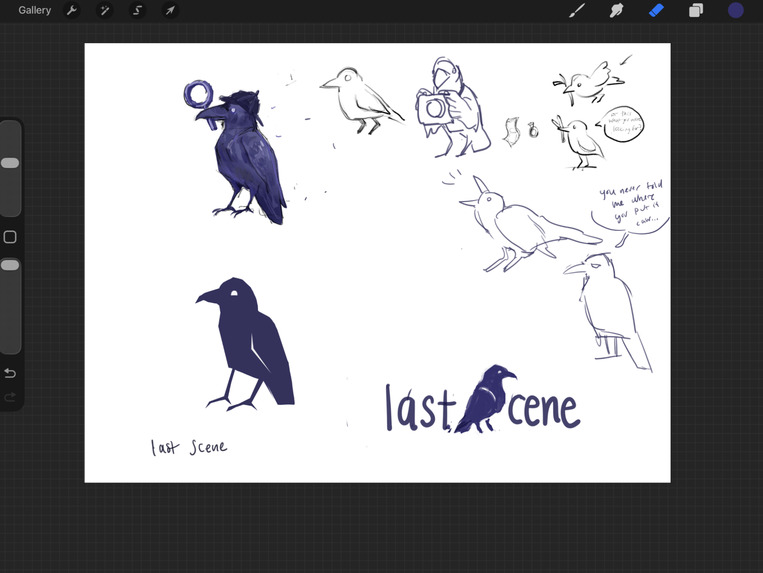Select the Eraser tool

point(656,10)
